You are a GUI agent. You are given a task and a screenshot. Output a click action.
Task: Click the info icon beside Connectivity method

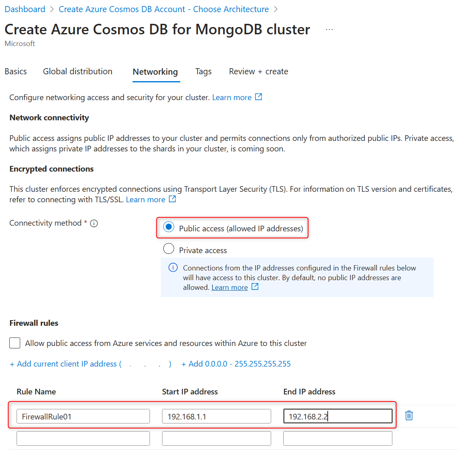pos(94,223)
